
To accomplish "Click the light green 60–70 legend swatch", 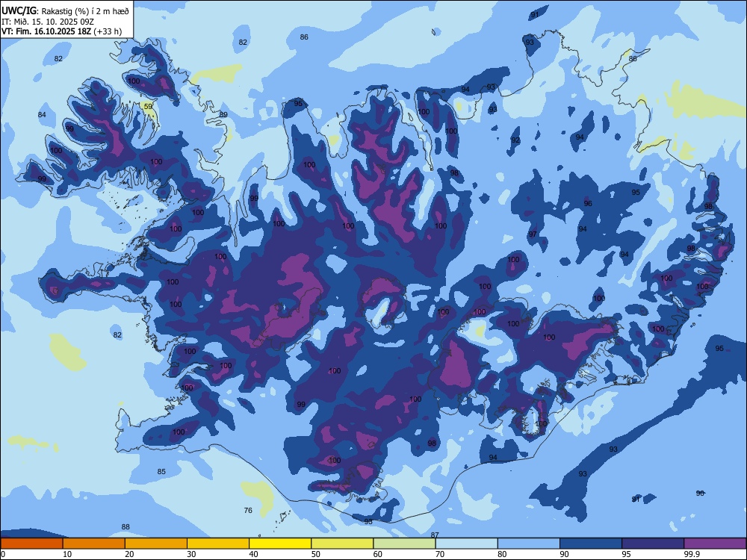I will pos(404,544).
